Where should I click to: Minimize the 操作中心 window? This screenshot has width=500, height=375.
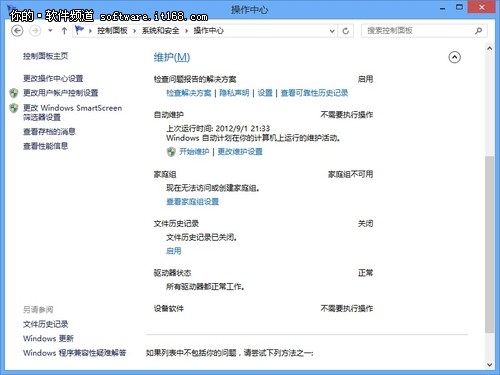[443, 8]
